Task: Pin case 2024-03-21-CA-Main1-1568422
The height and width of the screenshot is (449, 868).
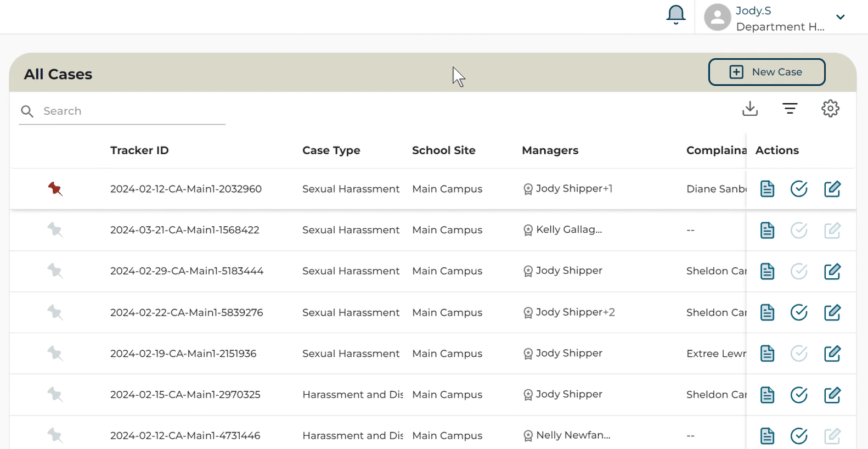Action: click(55, 230)
